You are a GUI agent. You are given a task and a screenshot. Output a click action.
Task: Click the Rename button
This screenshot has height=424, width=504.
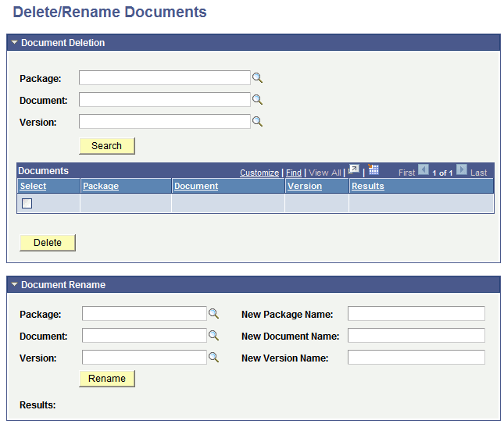click(x=107, y=379)
